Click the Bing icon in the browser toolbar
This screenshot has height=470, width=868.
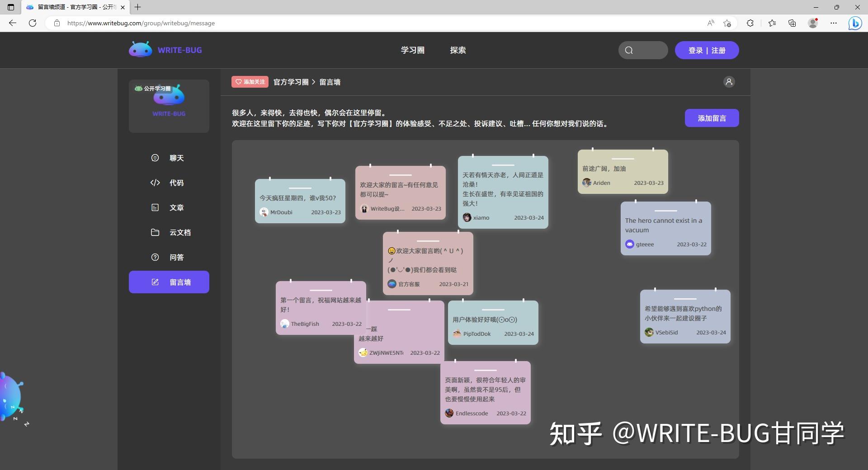pos(854,23)
